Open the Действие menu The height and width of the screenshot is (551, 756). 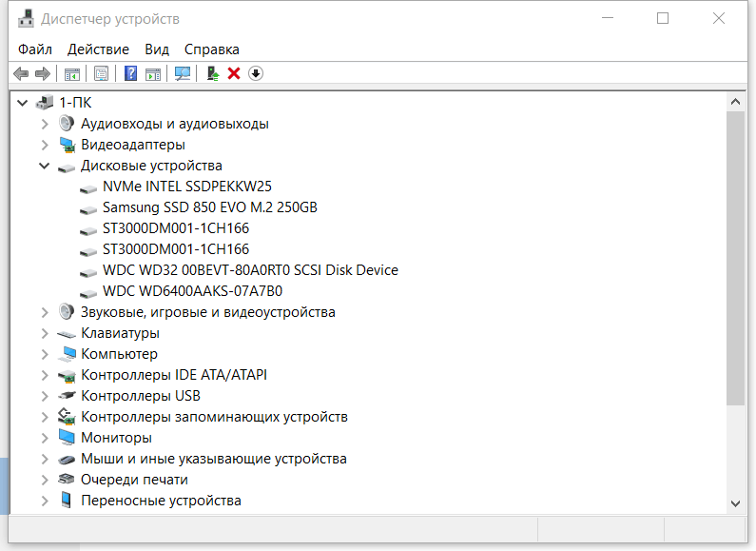(x=98, y=49)
